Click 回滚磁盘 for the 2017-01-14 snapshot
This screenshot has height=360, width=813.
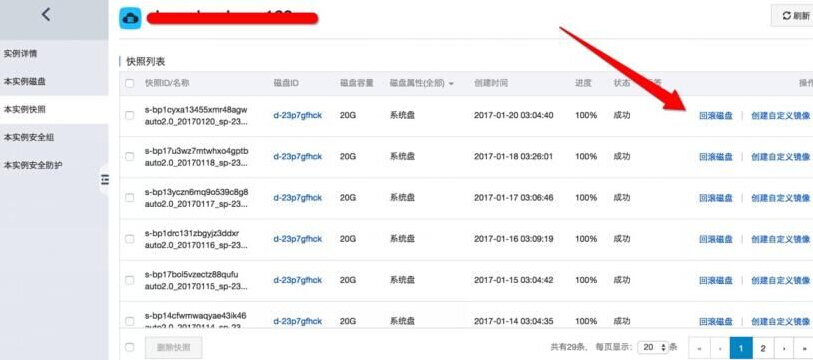716,321
